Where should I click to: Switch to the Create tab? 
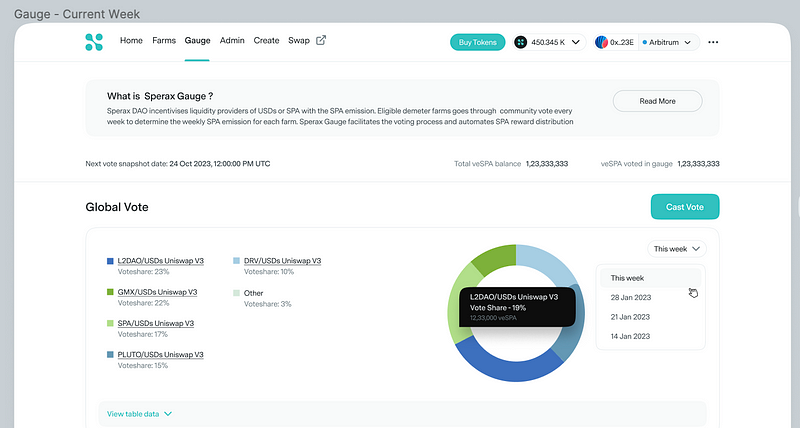tap(266, 40)
